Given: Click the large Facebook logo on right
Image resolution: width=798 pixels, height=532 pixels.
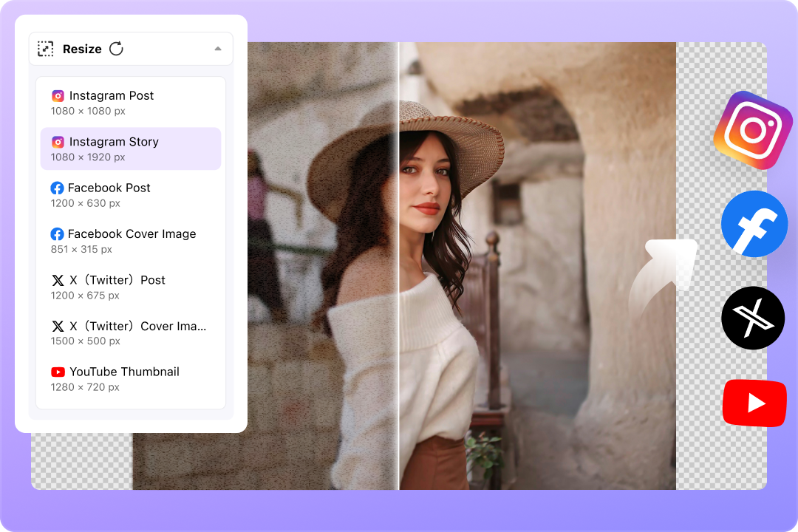Looking at the screenshot, I should click(754, 224).
